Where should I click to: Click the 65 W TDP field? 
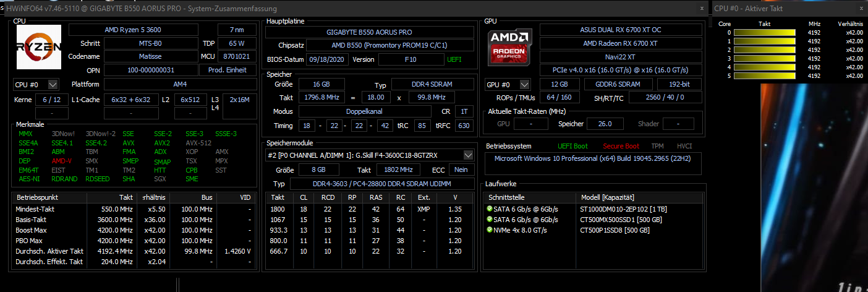point(236,43)
